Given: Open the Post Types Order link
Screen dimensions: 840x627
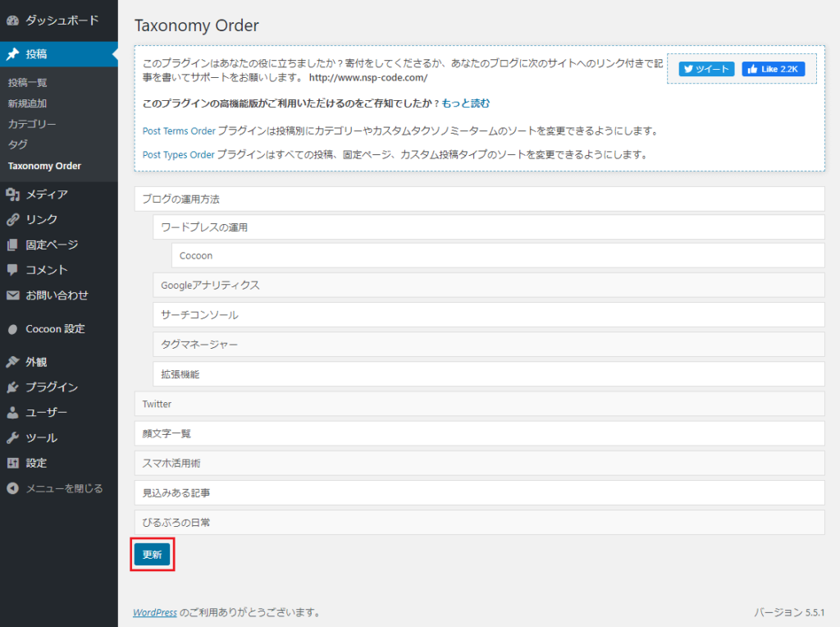Looking at the screenshot, I should pyautogui.click(x=178, y=155).
